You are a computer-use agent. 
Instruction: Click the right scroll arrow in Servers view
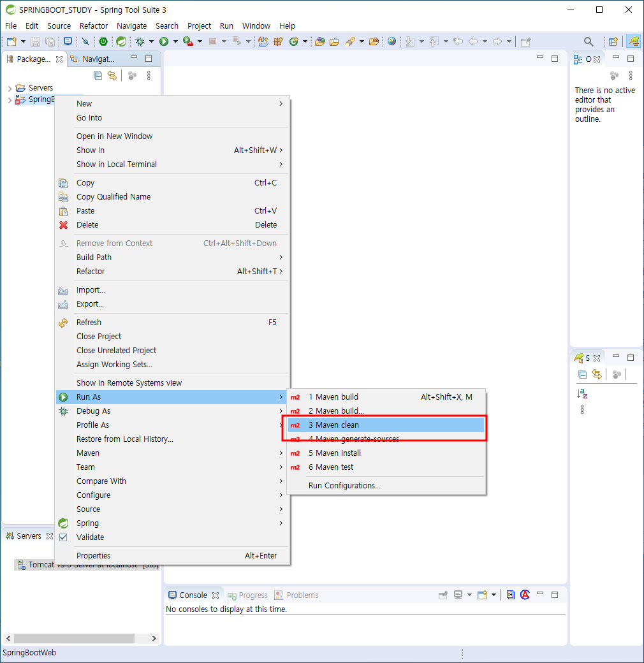pyautogui.click(x=154, y=639)
